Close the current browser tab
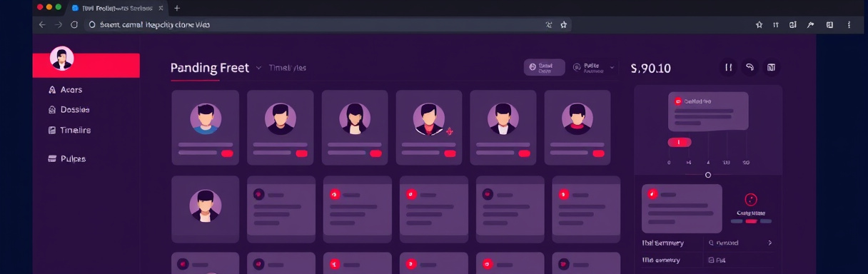Image resolution: width=868 pixels, height=274 pixels. pyautogui.click(x=161, y=8)
